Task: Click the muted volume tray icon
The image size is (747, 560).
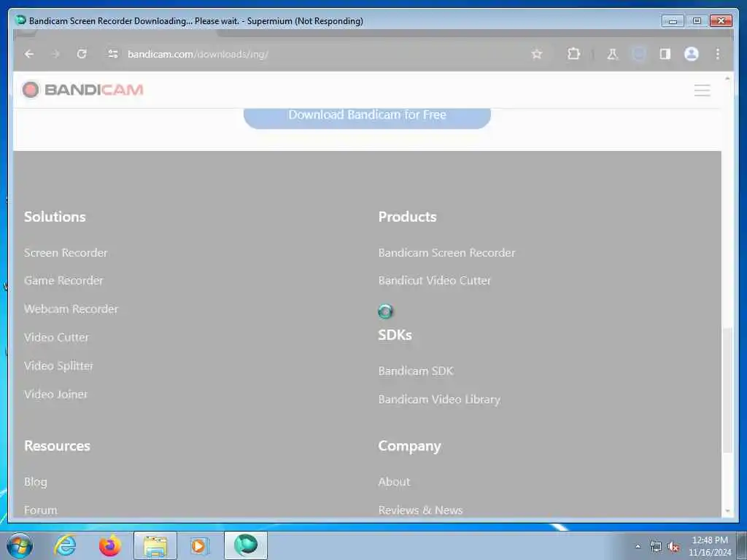Action: 673,547
